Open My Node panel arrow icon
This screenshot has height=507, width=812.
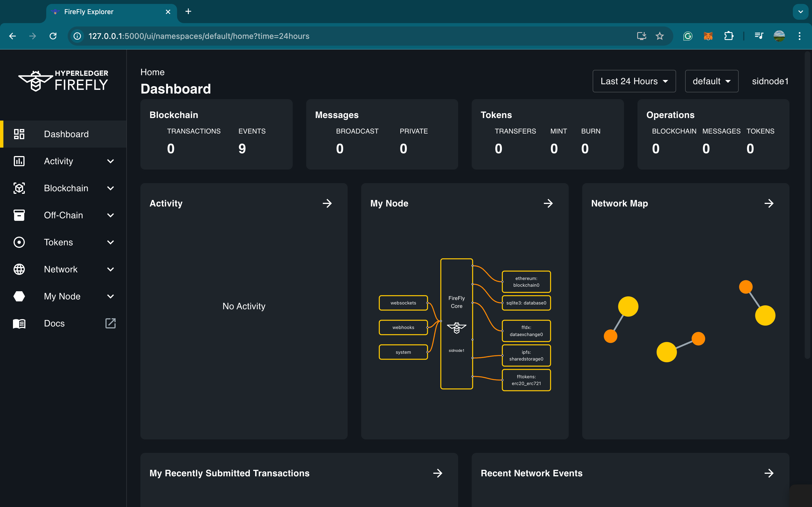coord(548,203)
